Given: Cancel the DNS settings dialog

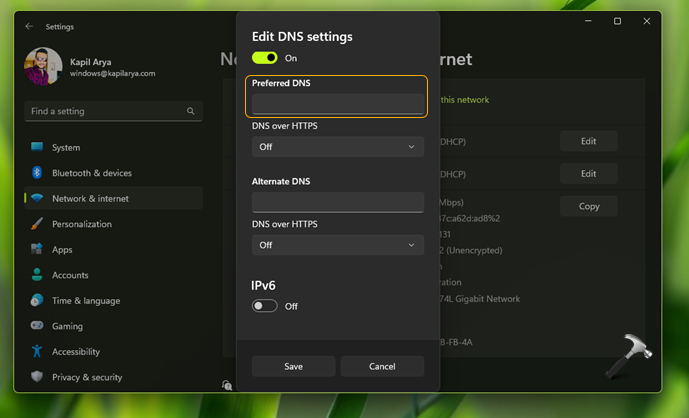Looking at the screenshot, I should click(382, 366).
